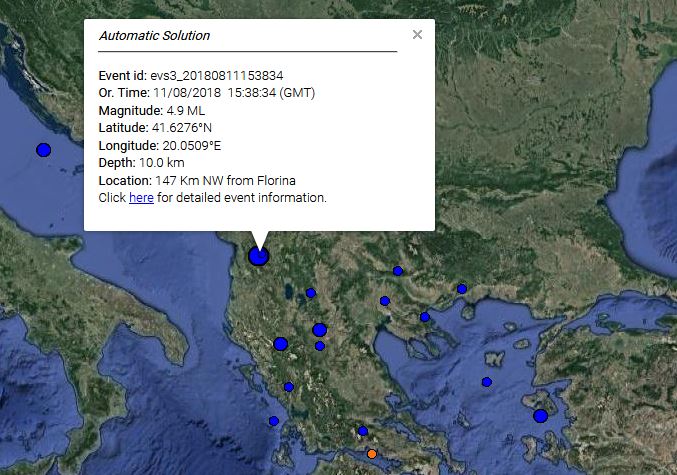The height and width of the screenshot is (475, 677).
Task: Close the Automatic Solution info popup
Action: (x=417, y=35)
